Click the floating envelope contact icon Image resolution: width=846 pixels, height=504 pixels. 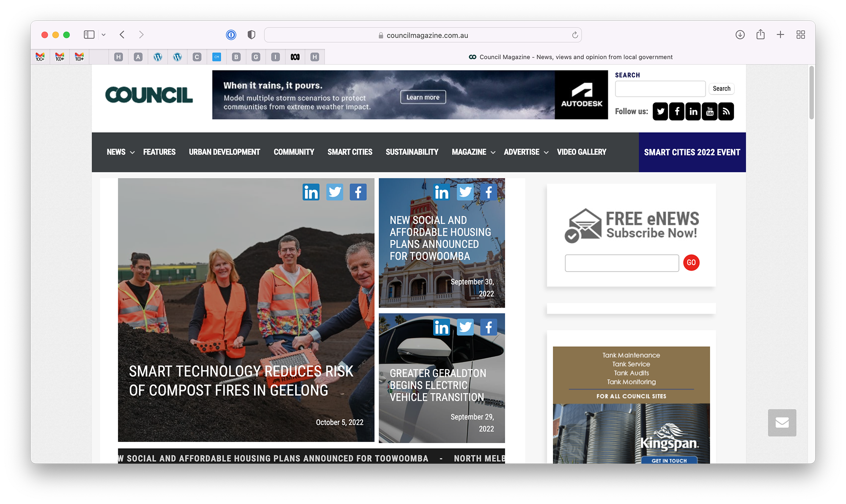[x=782, y=422]
